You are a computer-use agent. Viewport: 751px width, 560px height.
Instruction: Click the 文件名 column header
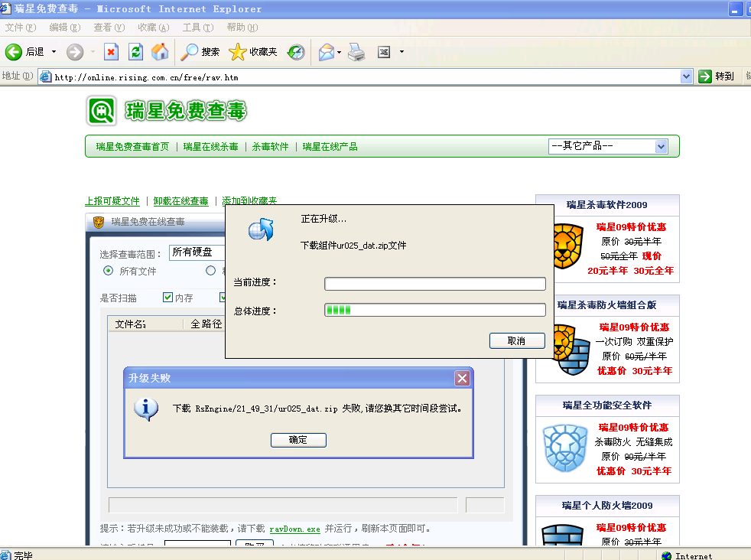click(145, 324)
